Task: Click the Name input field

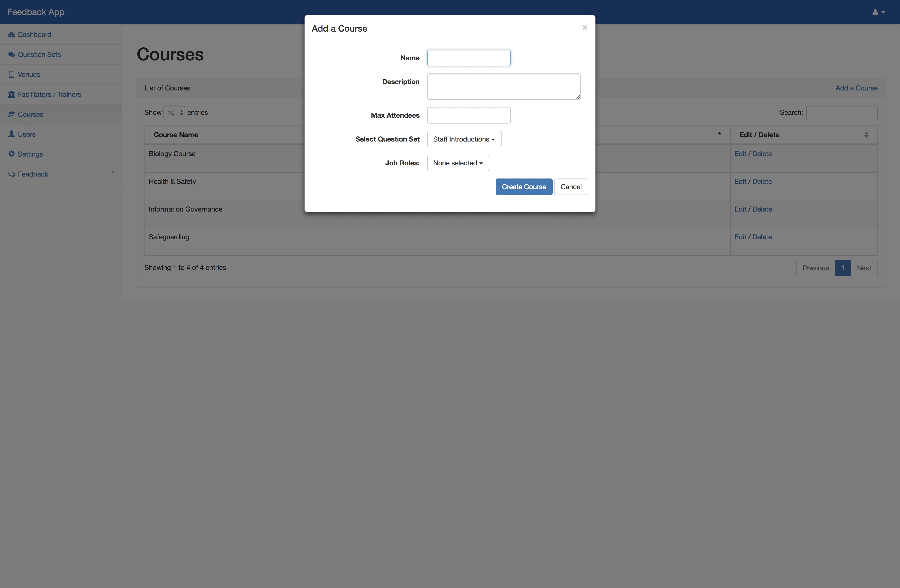Action: click(x=469, y=58)
